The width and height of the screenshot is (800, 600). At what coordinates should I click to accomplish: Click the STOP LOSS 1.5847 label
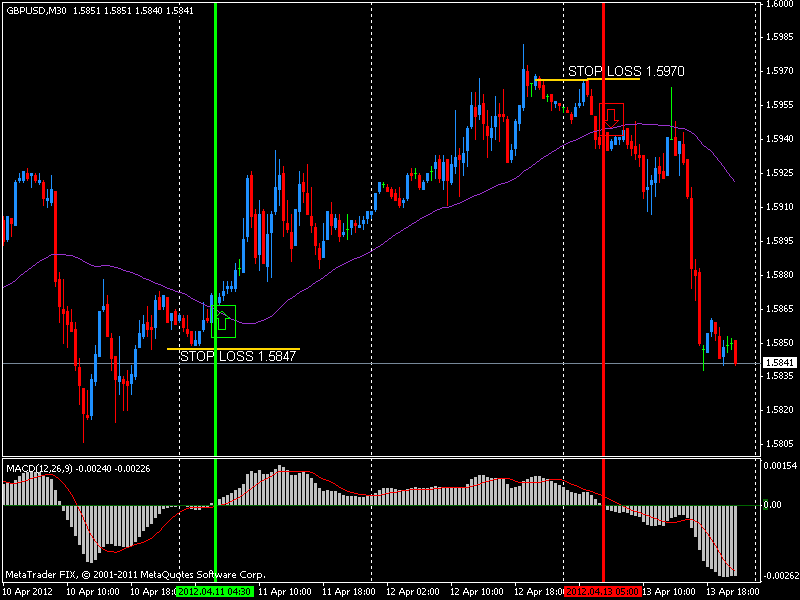[237, 354]
